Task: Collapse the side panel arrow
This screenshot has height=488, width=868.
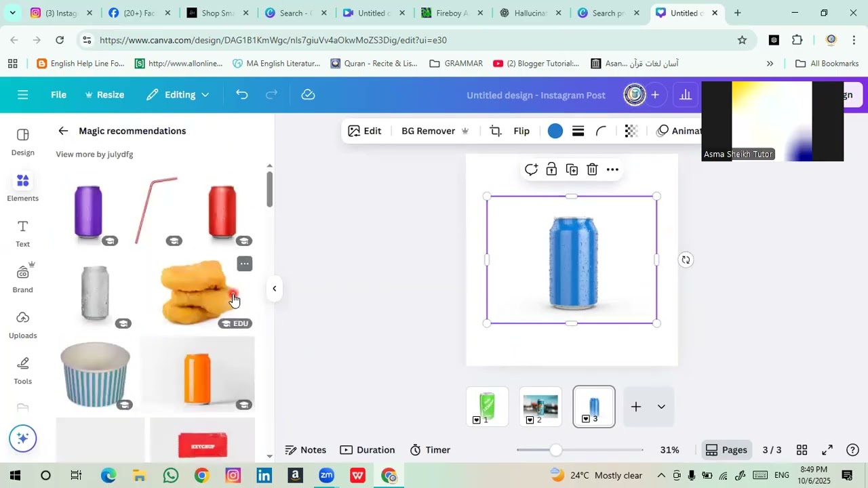Action: point(274,289)
